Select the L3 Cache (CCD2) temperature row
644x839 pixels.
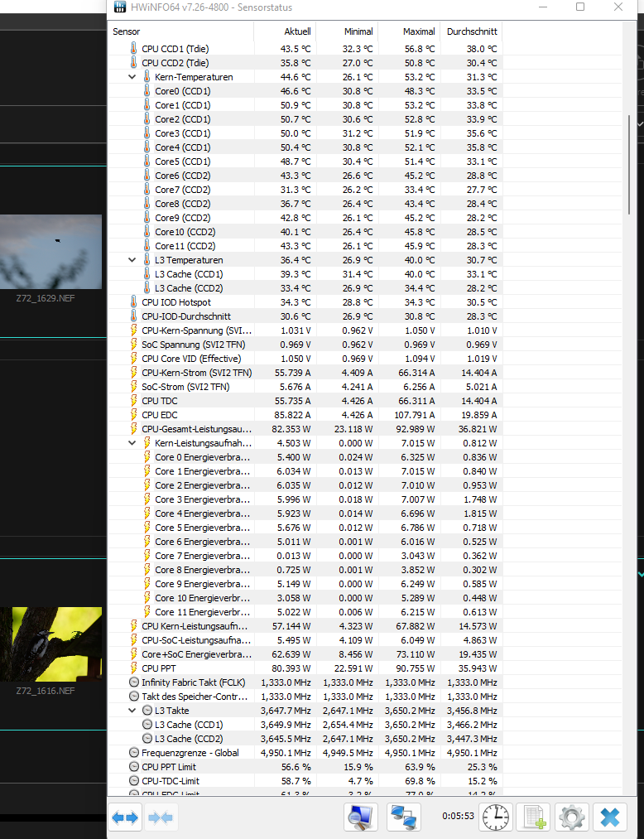305,288
